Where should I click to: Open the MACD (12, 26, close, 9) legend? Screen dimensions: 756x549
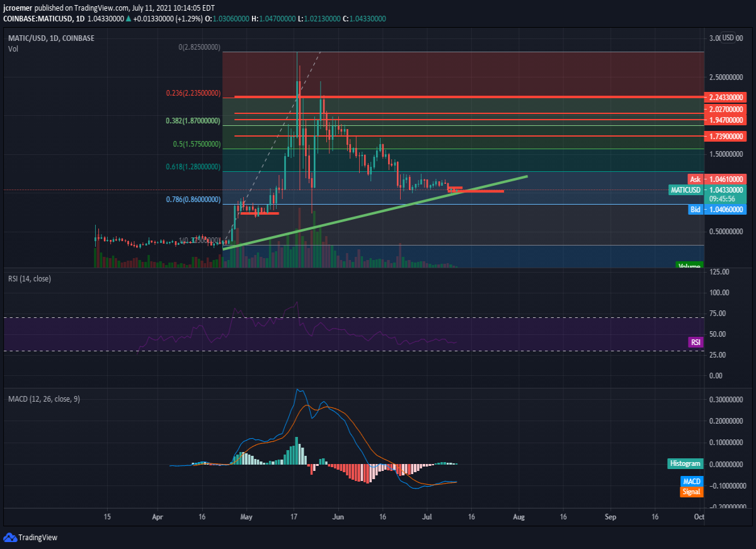(x=43, y=399)
